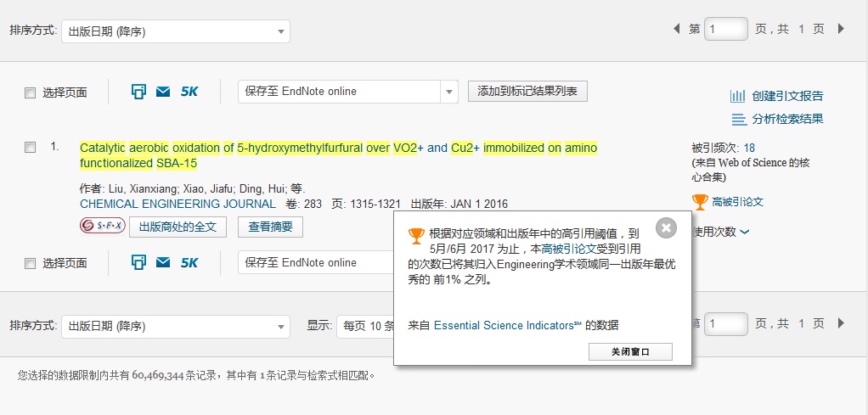Select the checkbox for record 1
Viewport: 868px width, 415px height.
point(31,148)
